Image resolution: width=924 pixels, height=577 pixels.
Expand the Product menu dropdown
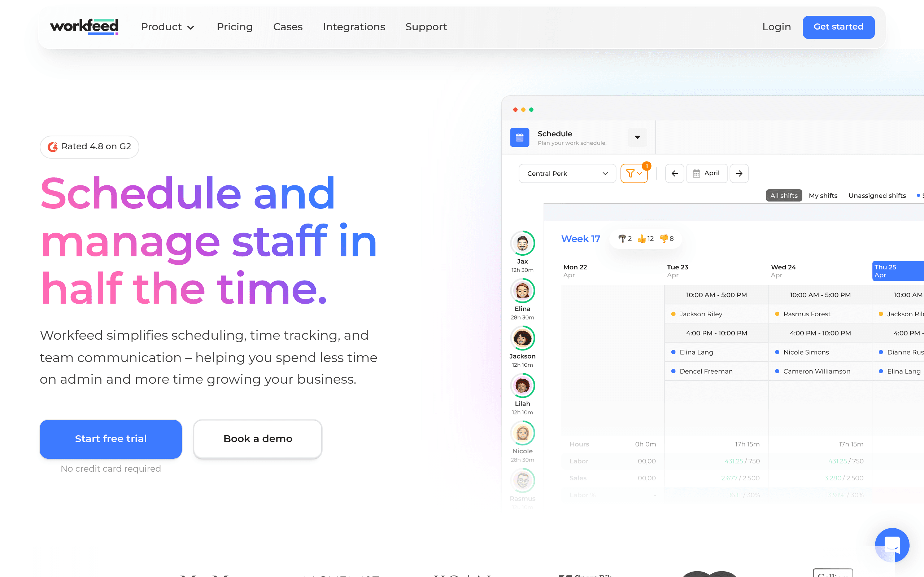click(x=167, y=27)
